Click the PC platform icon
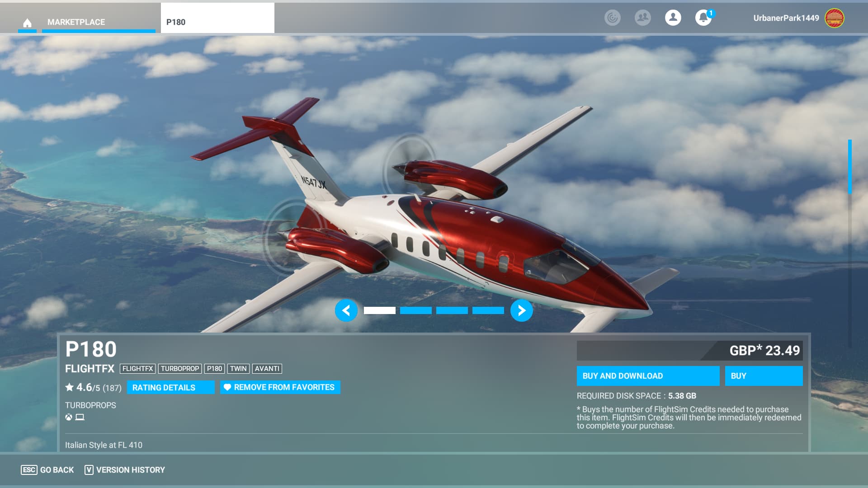868x488 pixels. tap(80, 417)
